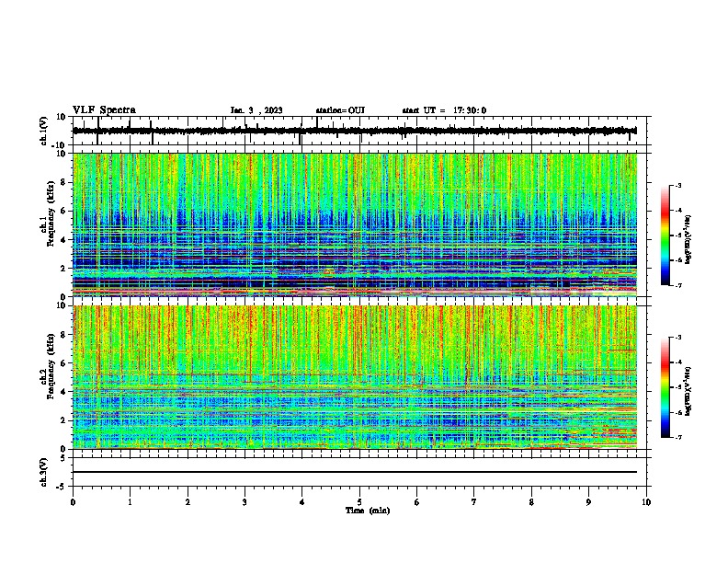Click tick label '8' on the Time axis
This screenshot has height=563, width=728.
tap(531, 502)
